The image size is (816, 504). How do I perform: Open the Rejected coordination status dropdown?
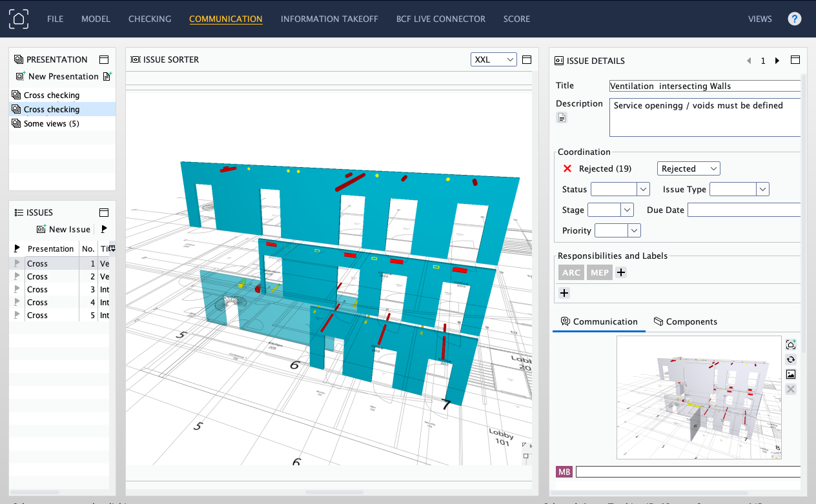coord(688,168)
